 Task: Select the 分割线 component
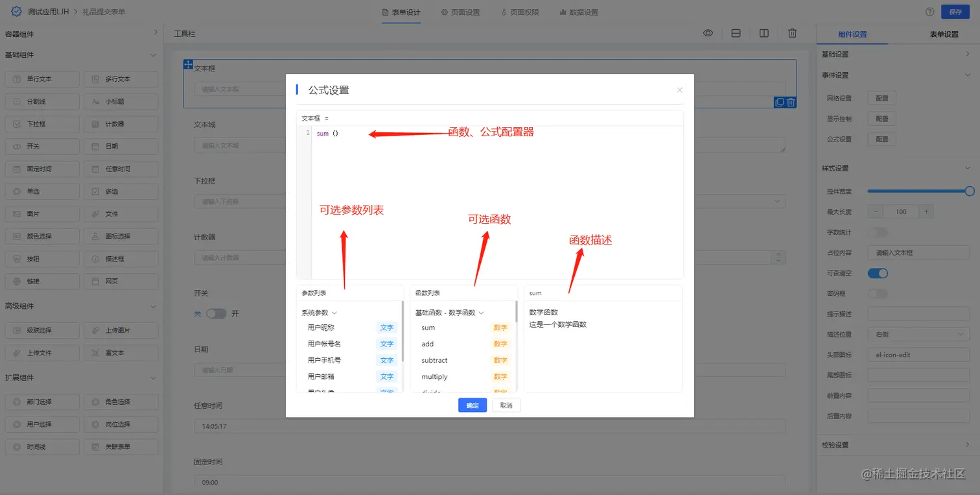(42, 102)
